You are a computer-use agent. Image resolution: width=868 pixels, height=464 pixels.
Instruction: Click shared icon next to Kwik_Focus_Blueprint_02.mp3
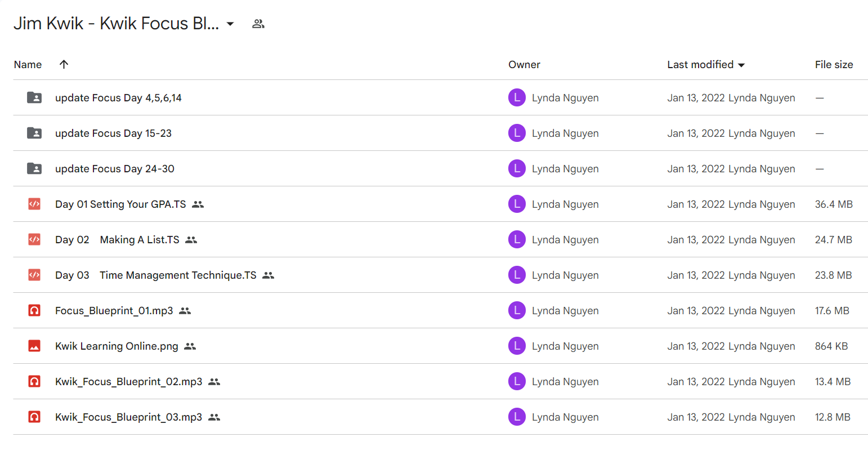click(214, 382)
